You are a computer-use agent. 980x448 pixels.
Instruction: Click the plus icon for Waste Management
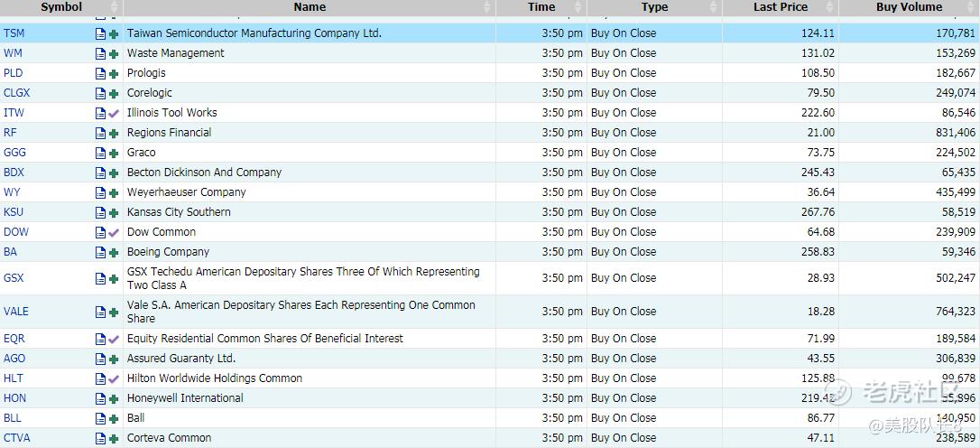point(113,54)
